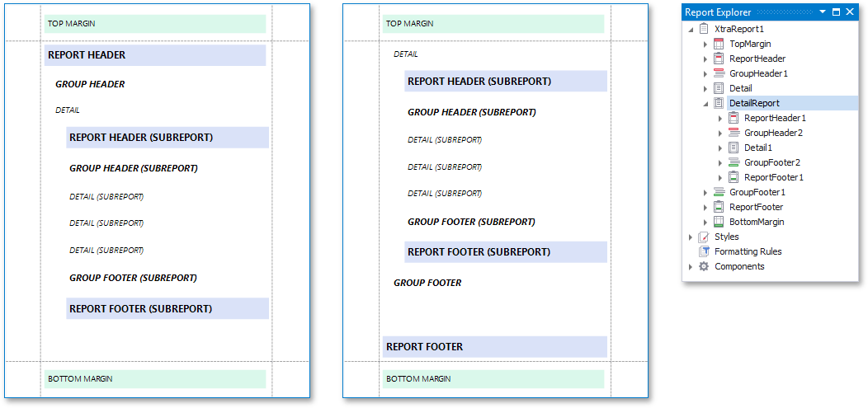This screenshot has width=868, height=408.
Task: Click the Detail band icon
Action: 719,88
